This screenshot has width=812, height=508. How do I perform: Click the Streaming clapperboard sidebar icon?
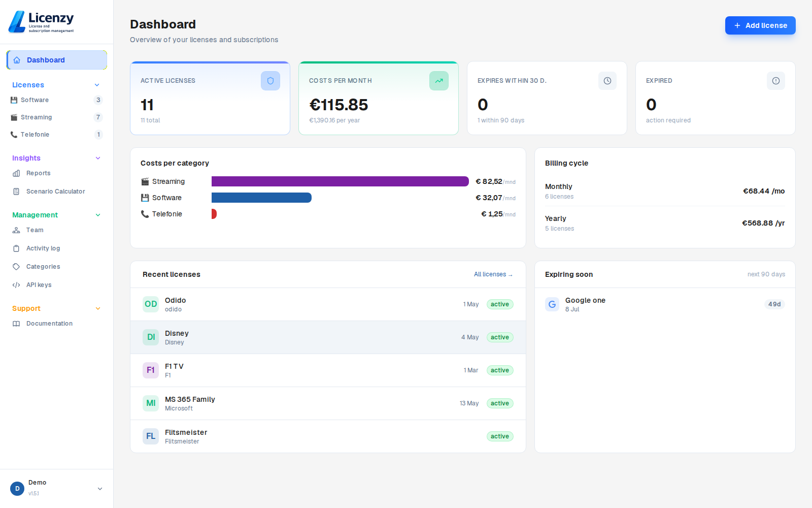tap(14, 117)
